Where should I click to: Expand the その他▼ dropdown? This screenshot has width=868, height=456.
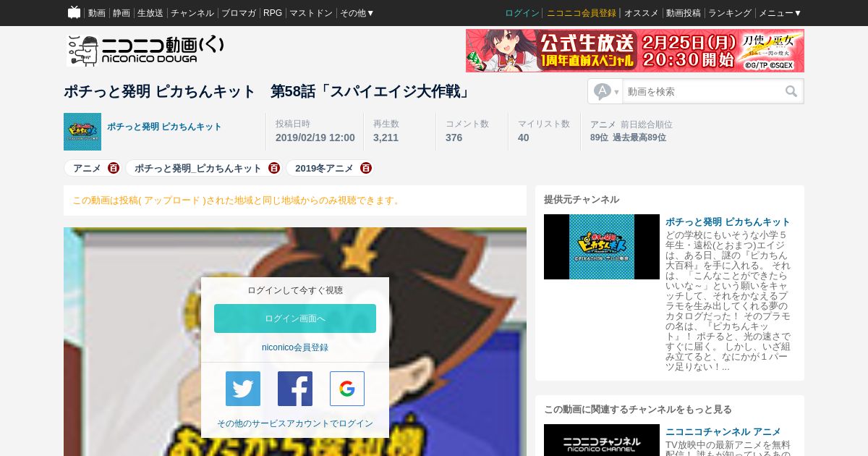point(357,13)
